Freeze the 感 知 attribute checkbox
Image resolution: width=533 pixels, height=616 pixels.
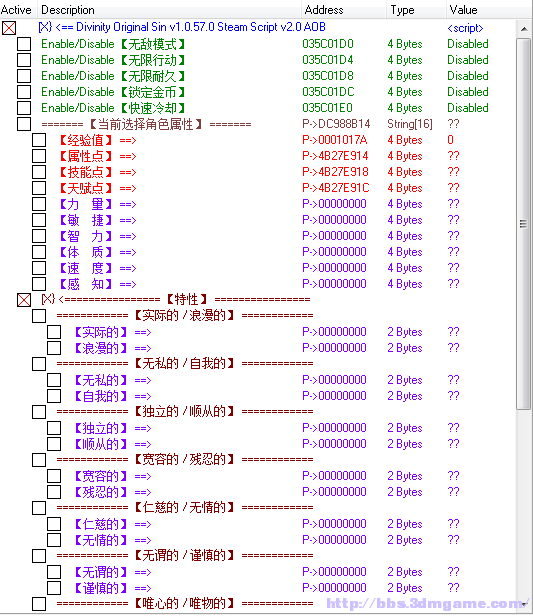tap(39, 284)
